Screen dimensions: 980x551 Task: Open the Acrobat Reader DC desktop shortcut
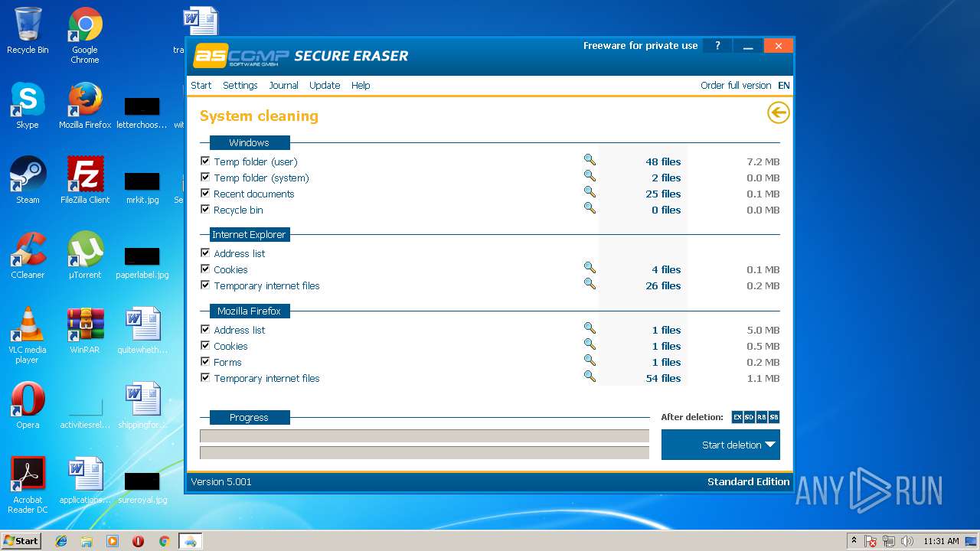coord(28,485)
